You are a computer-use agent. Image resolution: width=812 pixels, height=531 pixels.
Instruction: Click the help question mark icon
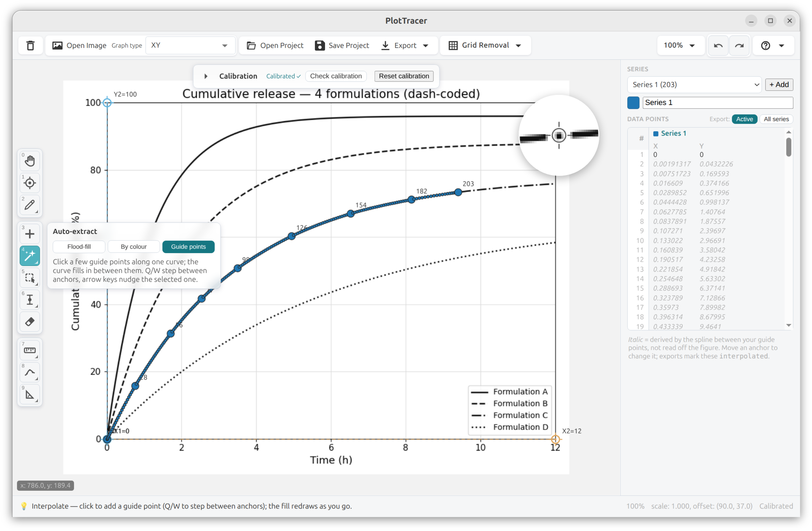point(765,45)
